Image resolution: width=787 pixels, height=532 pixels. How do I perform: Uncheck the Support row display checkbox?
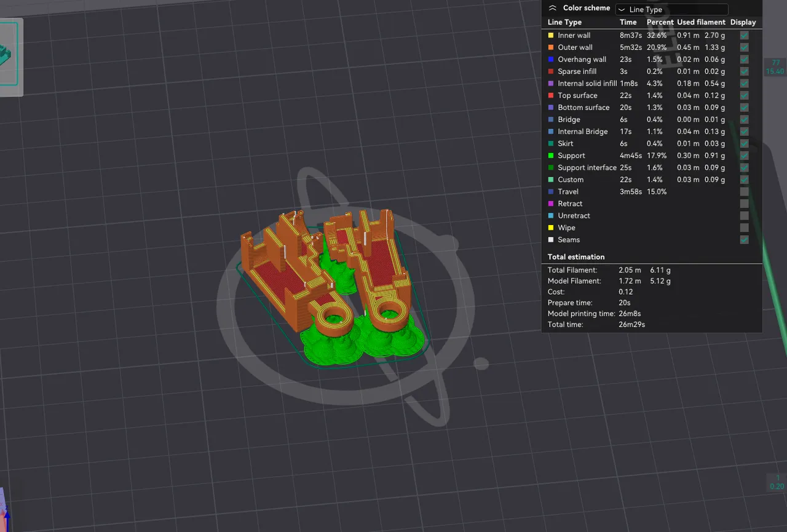(x=745, y=156)
